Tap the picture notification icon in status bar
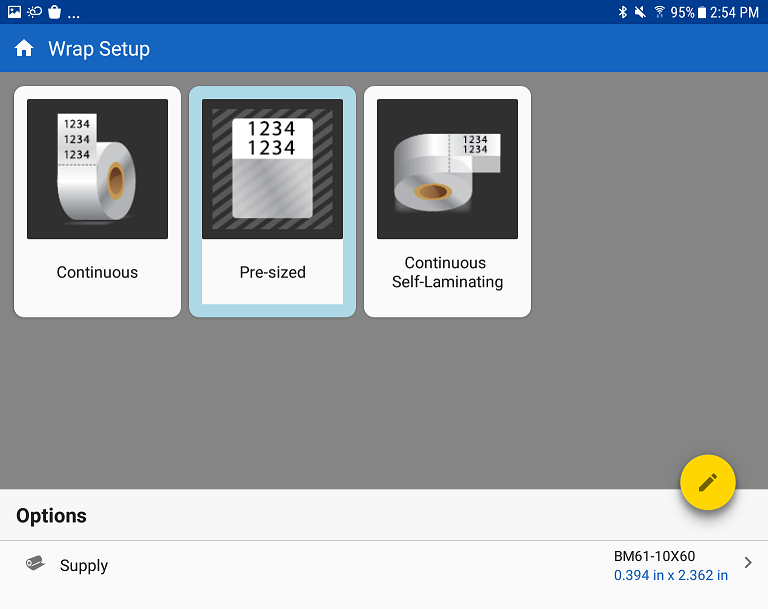This screenshot has height=609, width=768. tap(15, 11)
